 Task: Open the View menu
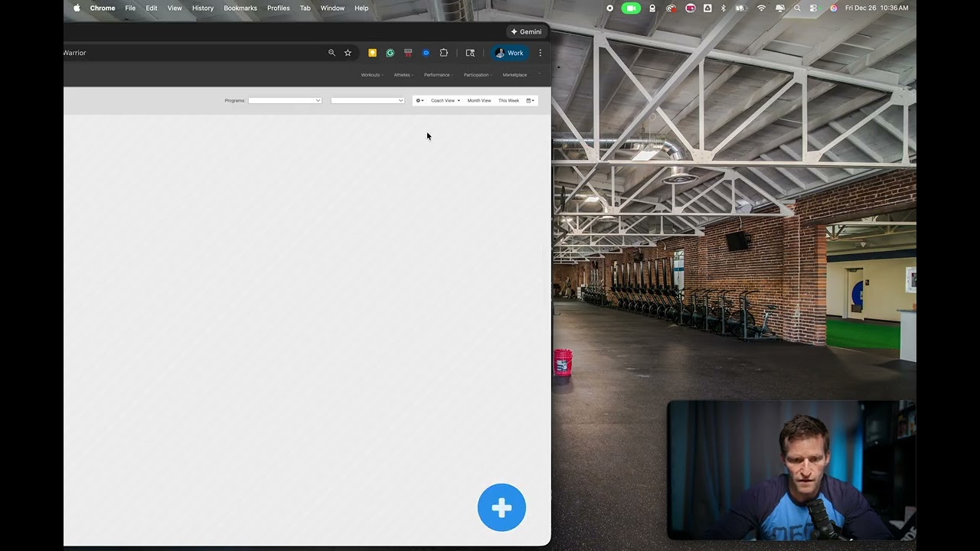175,8
